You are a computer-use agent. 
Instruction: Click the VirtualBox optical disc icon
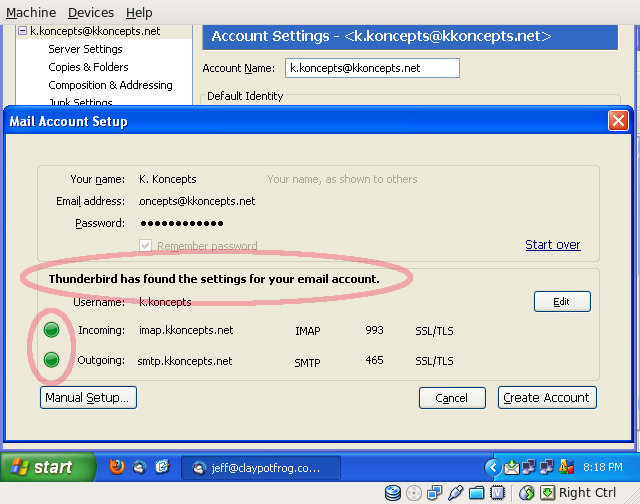click(x=414, y=493)
